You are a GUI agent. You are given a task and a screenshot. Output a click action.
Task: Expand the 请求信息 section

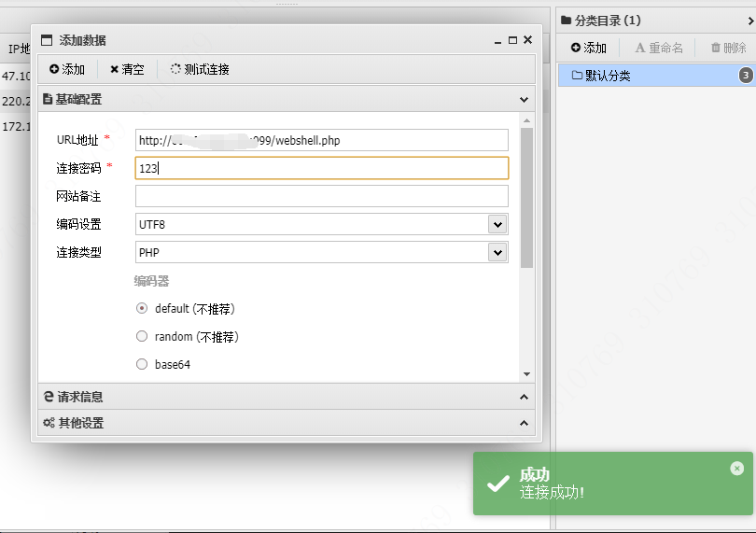[525, 397]
